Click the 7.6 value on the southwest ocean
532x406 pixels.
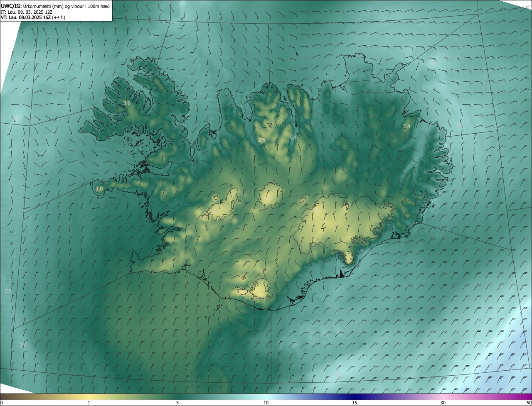point(23,345)
